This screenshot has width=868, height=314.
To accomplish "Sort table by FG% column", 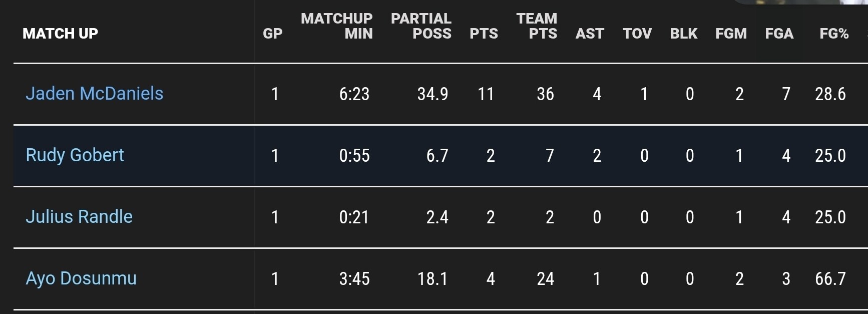I will [x=833, y=34].
